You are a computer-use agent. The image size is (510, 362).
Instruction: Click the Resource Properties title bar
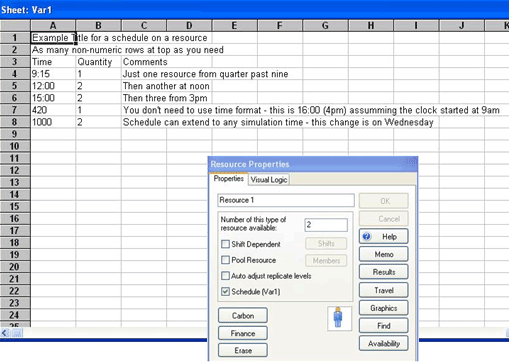pos(313,164)
